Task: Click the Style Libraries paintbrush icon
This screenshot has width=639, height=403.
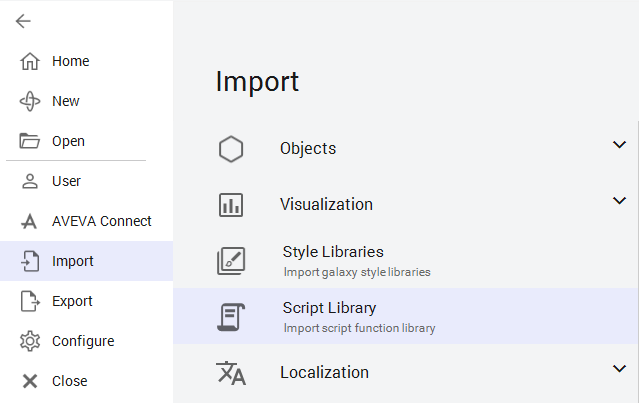Action: [231, 261]
